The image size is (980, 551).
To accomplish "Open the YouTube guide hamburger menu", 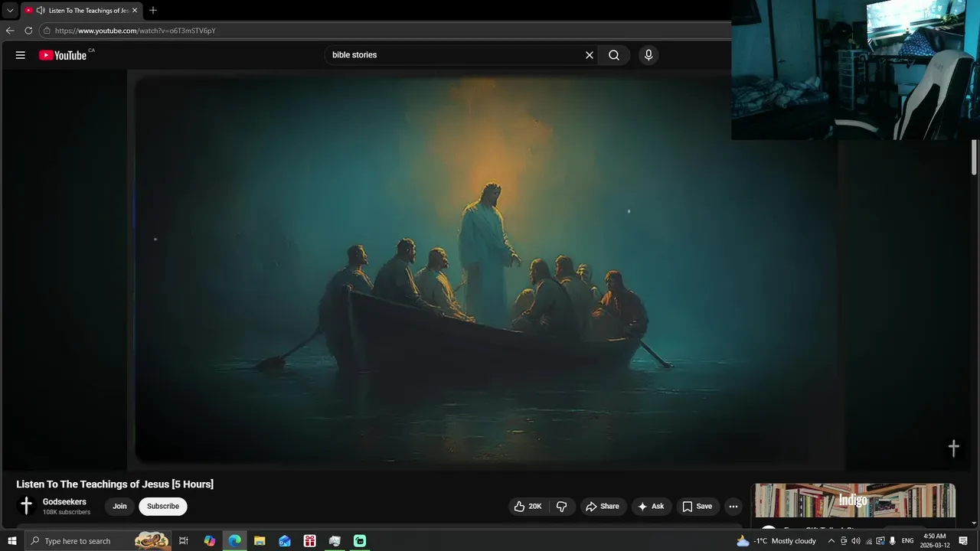I will (x=21, y=55).
